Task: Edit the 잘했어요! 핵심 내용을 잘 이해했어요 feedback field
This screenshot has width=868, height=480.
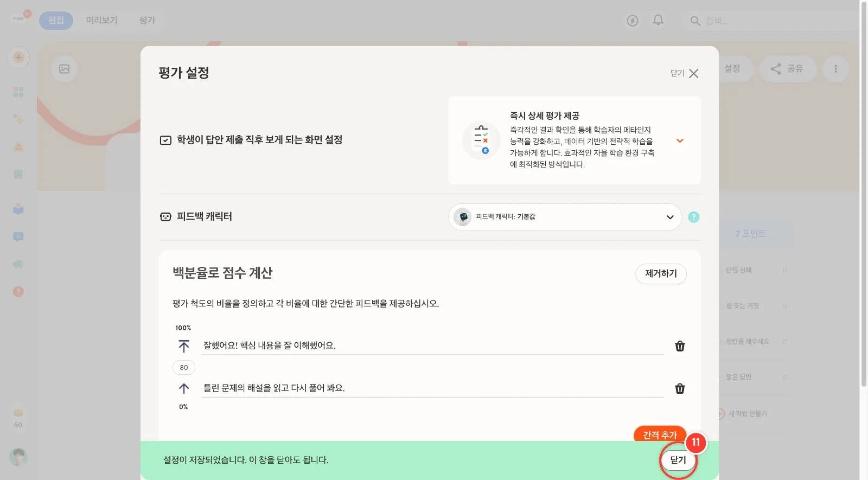Action: click(x=432, y=345)
